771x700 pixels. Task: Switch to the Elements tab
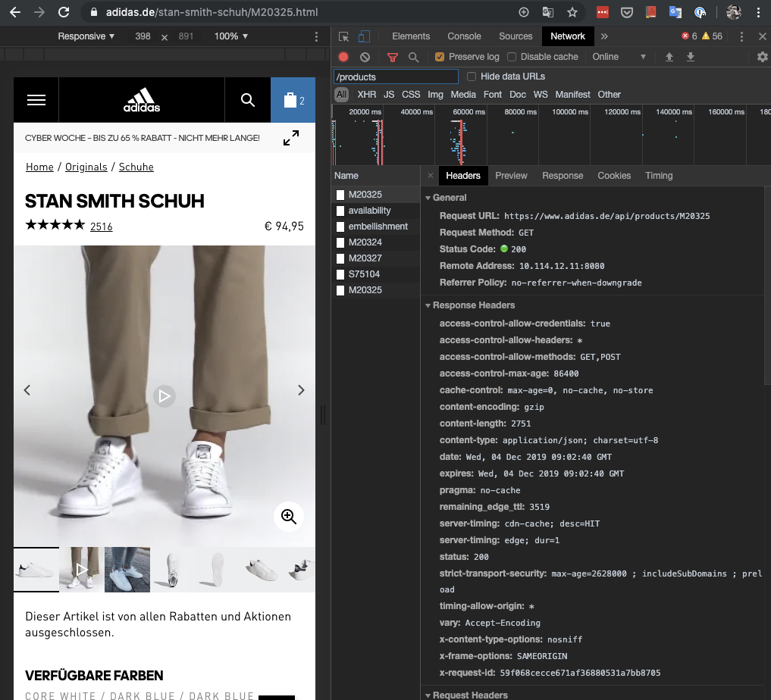point(411,36)
